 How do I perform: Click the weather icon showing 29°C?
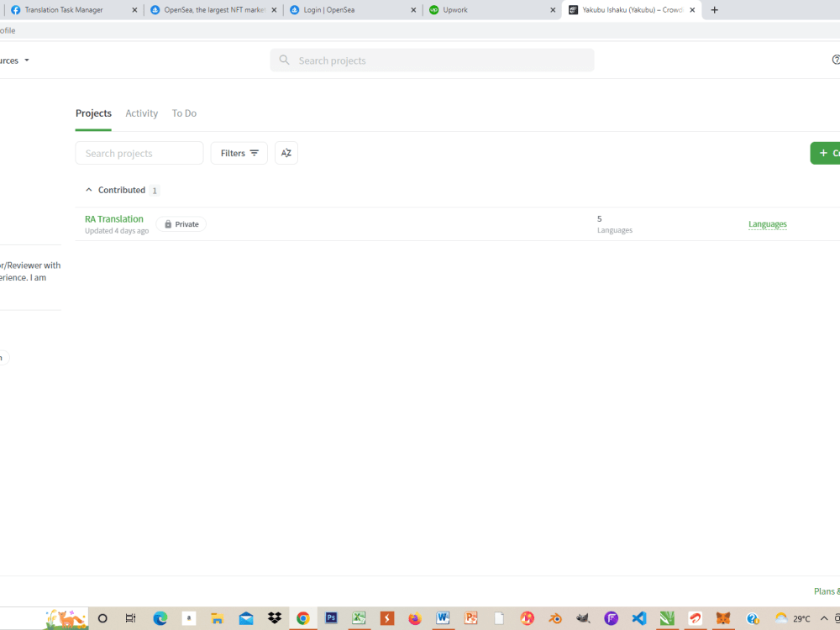click(781, 618)
